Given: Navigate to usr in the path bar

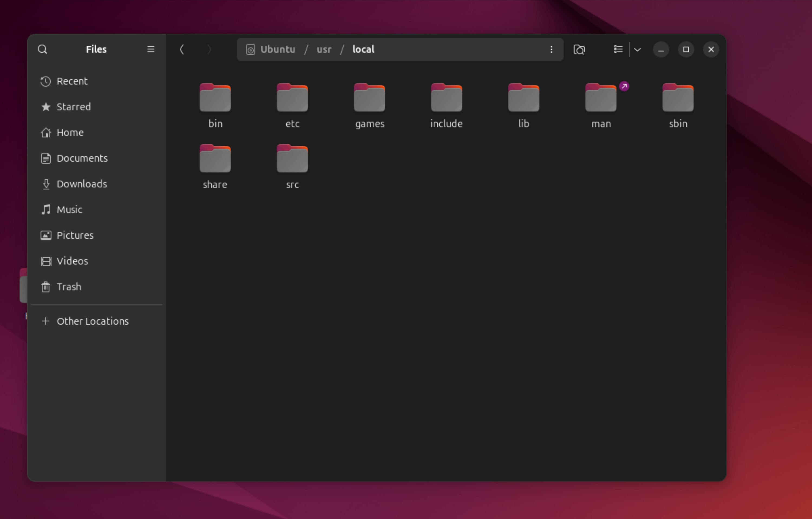Looking at the screenshot, I should (324, 50).
